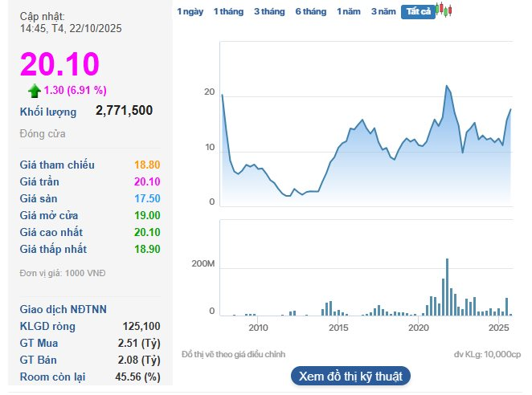Screen dimensions: 532x395
Task: Click the green up arrow price indicator
Action: (x=34, y=90)
